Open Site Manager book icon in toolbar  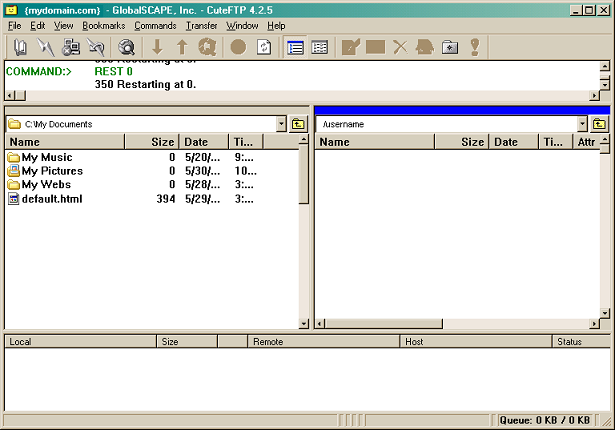21,47
